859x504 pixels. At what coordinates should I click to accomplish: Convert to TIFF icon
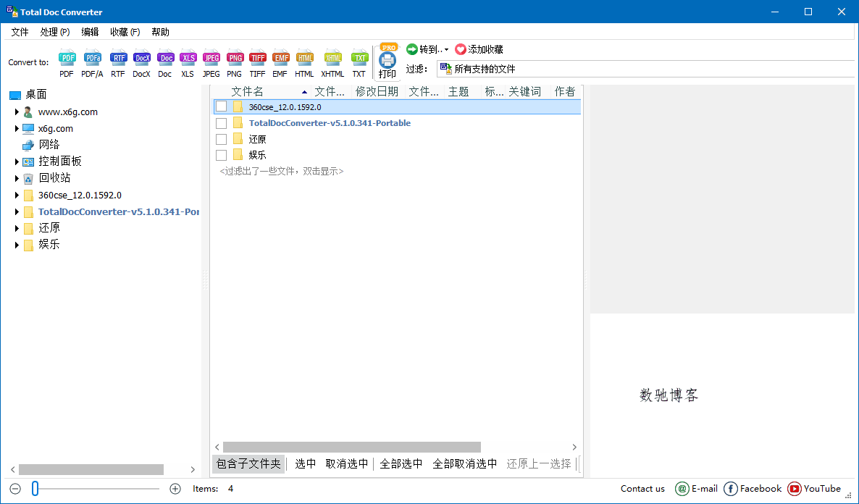[257, 57]
